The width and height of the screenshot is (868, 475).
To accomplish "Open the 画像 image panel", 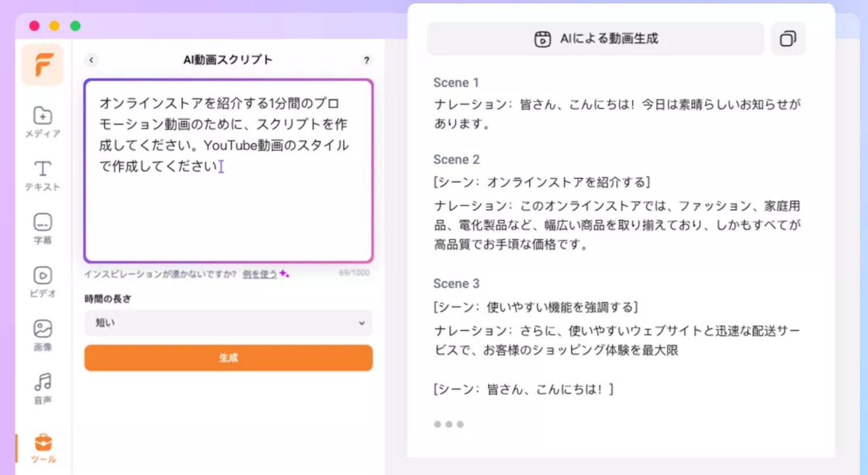I will coord(42,335).
